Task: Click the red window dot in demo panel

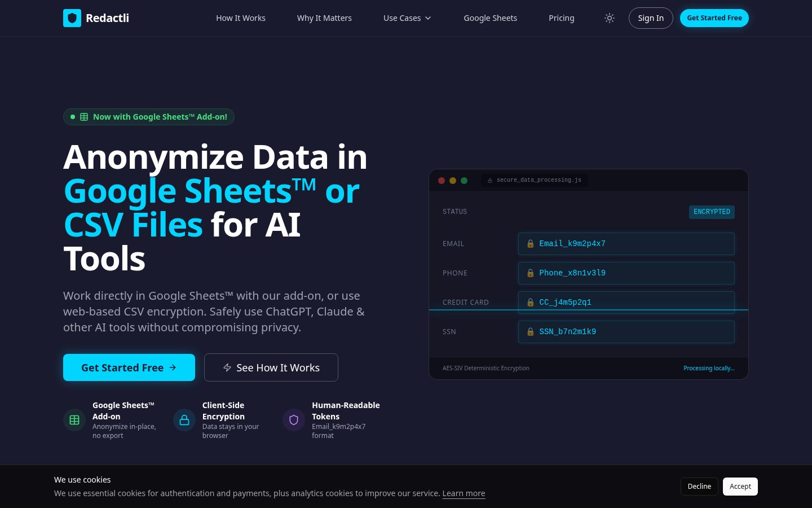Action: [442, 181]
